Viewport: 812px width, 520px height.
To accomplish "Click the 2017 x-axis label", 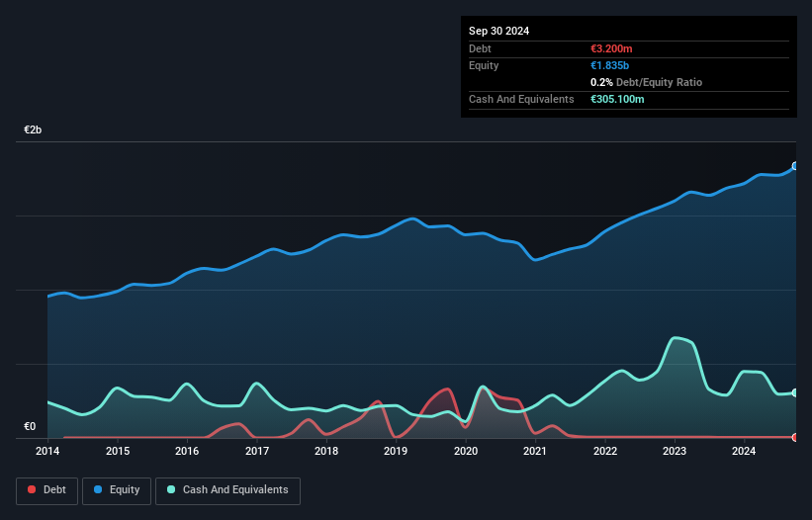I will [257, 452].
